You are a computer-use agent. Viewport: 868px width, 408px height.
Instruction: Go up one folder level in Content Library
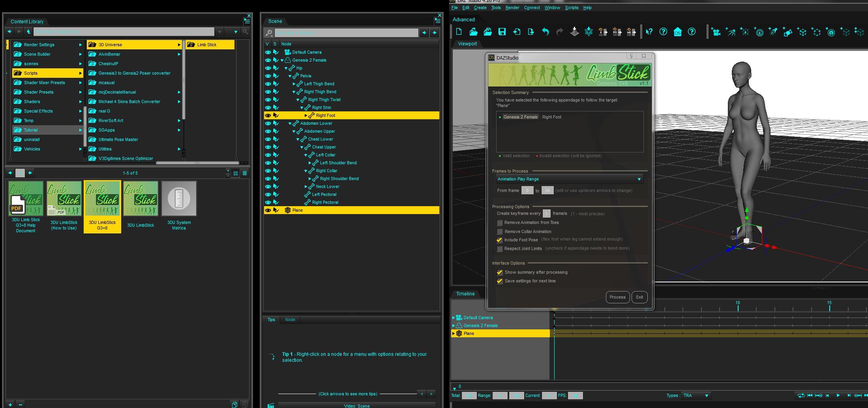pyautogui.click(x=28, y=32)
